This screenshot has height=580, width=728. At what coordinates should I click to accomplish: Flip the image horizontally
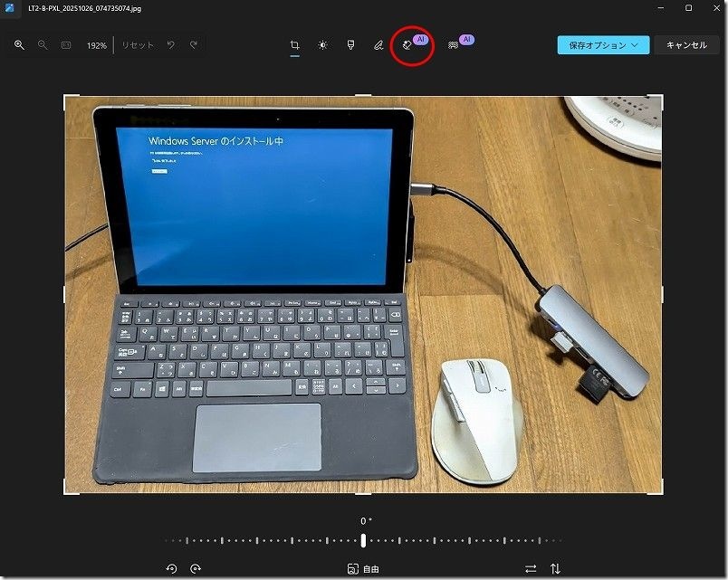[x=530, y=568]
